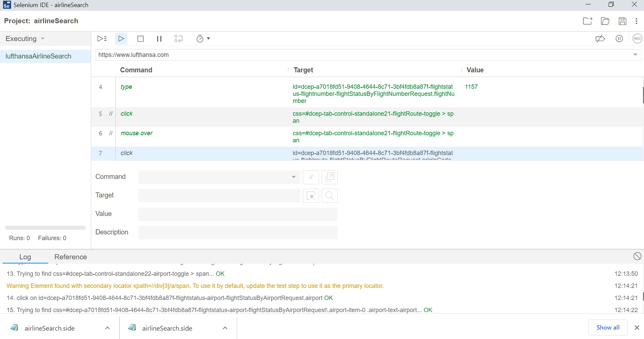Click the Value column header
This screenshot has width=644, height=339.
coord(475,70)
